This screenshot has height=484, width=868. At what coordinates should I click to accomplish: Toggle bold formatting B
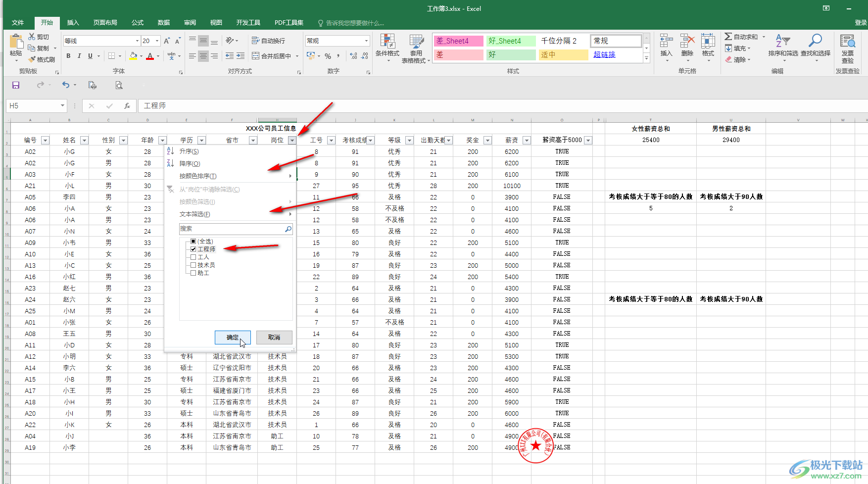(x=68, y=56)
